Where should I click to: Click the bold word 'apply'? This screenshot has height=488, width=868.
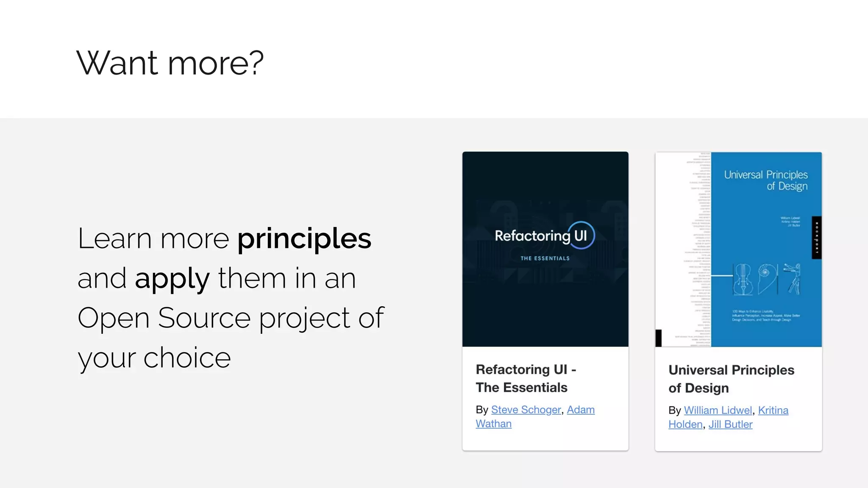tap(172, 279)
